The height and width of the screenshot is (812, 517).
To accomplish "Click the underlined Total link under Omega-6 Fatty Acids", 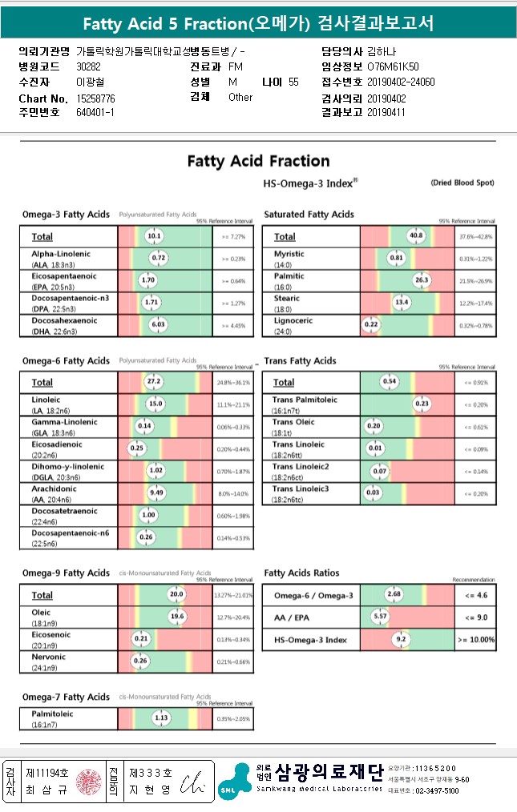I will tap(42, 383).
